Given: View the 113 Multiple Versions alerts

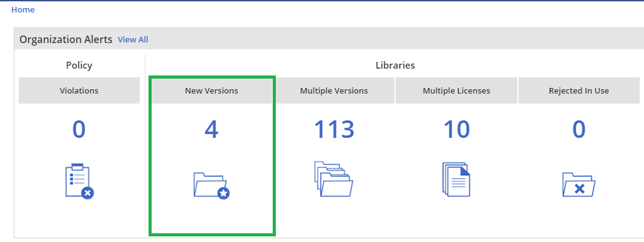Looking at the screenshot, I should point(334,130).
